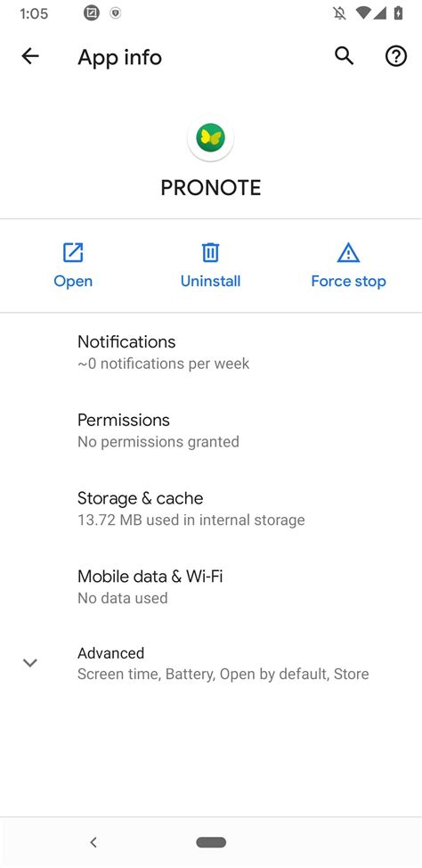
Task: Open search with the magnifier icon
Action: pos(344,56)
